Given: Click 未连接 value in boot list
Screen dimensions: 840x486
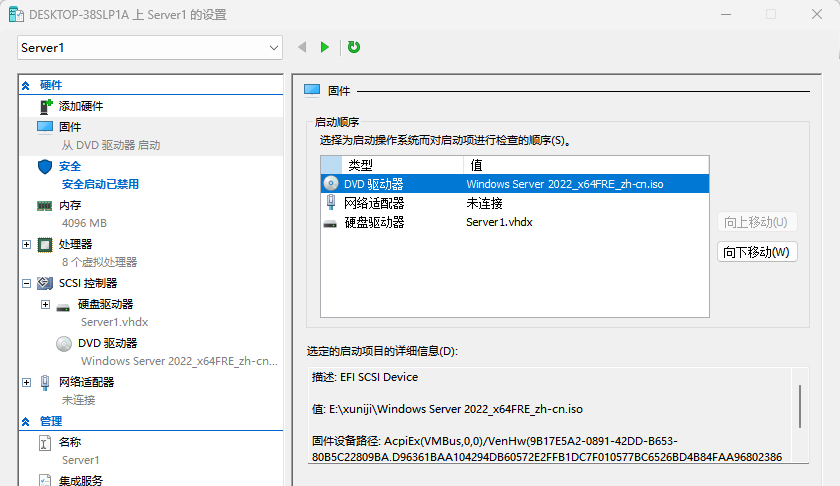Looking at the screenshot, I should [x=484, y=203].
